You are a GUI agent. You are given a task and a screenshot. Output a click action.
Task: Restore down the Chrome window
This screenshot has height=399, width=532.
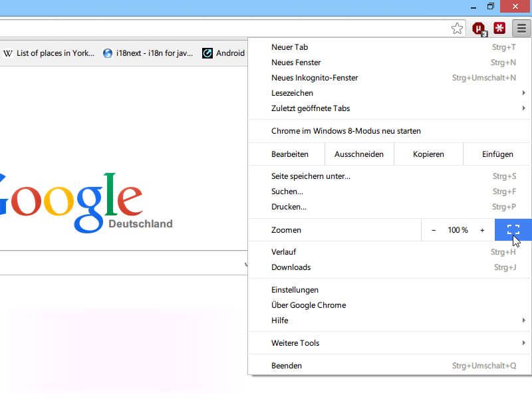click(x=491, y=7)
